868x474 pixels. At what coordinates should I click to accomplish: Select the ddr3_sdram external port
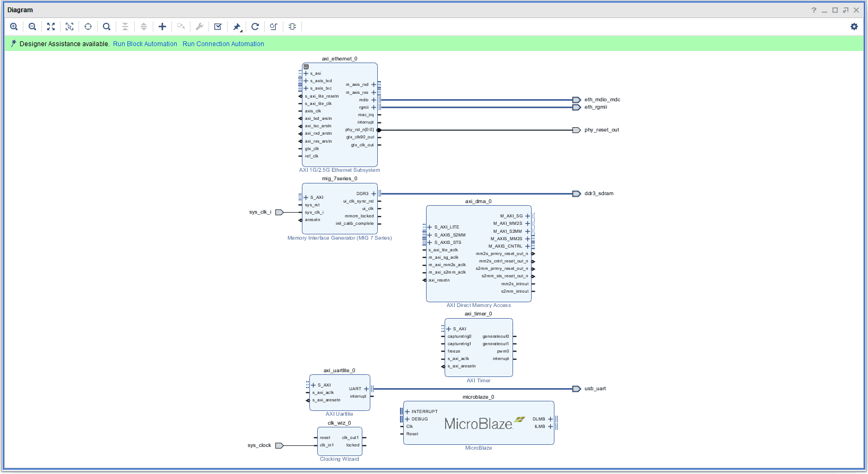[x=577, y=194]
